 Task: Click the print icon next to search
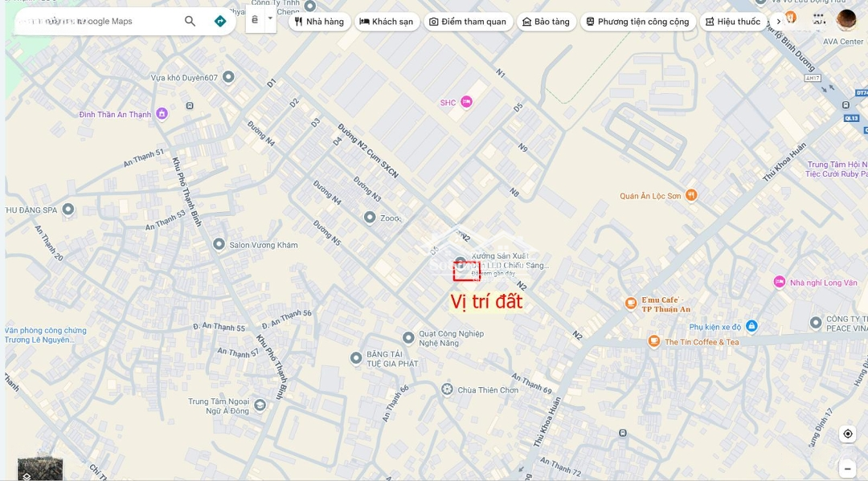coord(255,20)
